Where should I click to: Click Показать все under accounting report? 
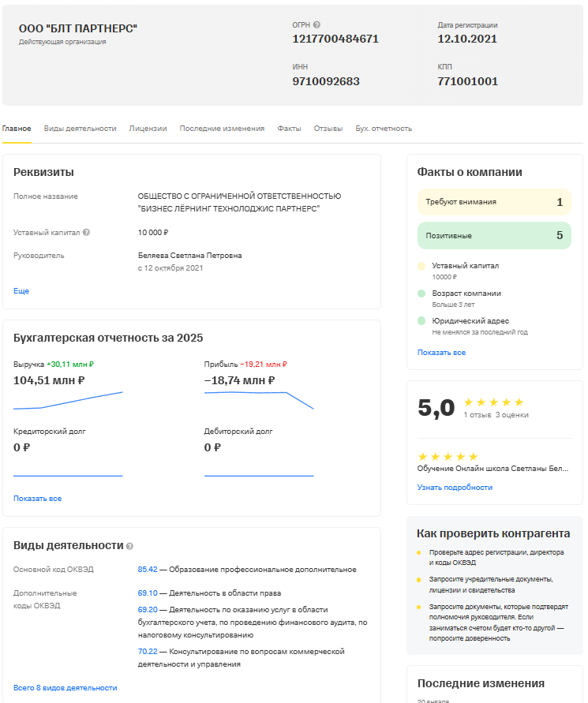pyautogui.click(x=38, y=499)
